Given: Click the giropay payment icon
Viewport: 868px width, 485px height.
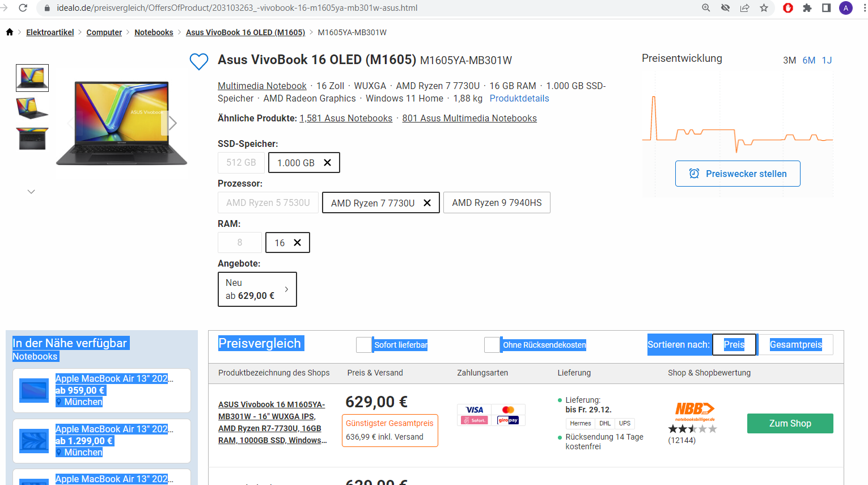Looking at the screenshot, I should pyautogui.click(x=508, y=420).
